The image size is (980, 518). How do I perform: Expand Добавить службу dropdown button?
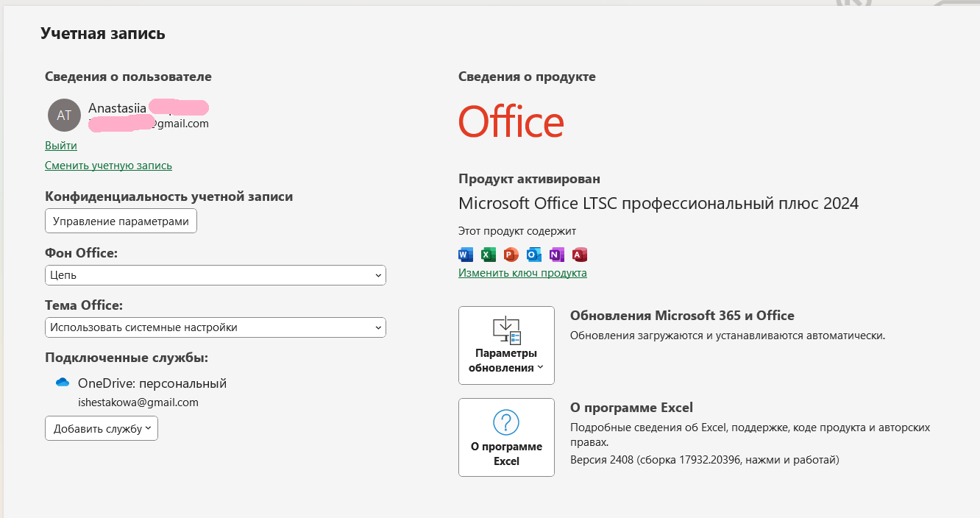(102, 428)
